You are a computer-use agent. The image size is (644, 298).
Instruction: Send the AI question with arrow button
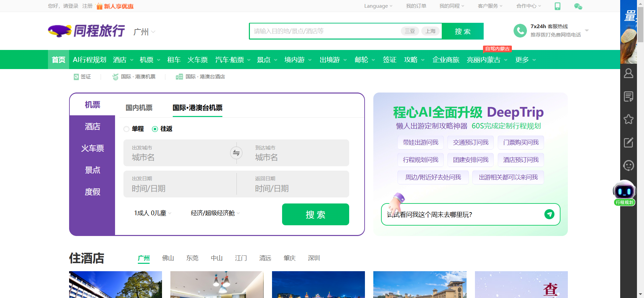(x=549, y=214)
